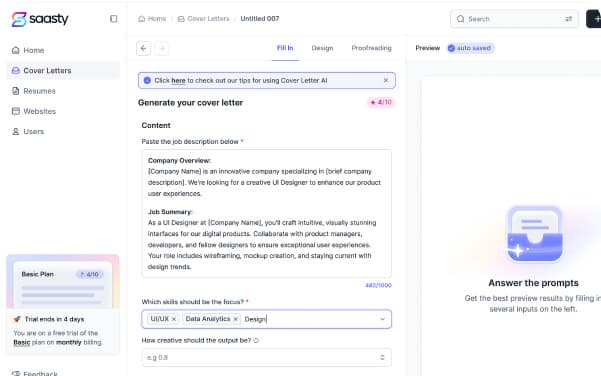
Task: Collapse the sidebar with the panel icon
Action: 113,19
